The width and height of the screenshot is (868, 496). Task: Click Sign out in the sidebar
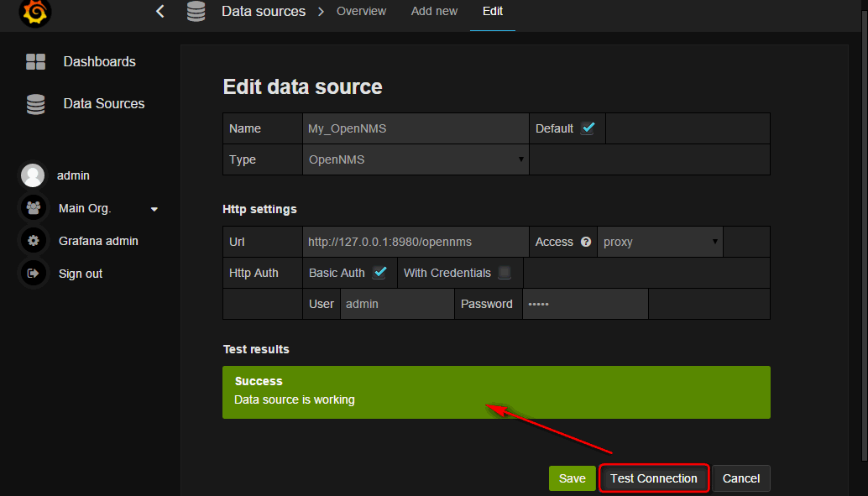pos(81,274)
